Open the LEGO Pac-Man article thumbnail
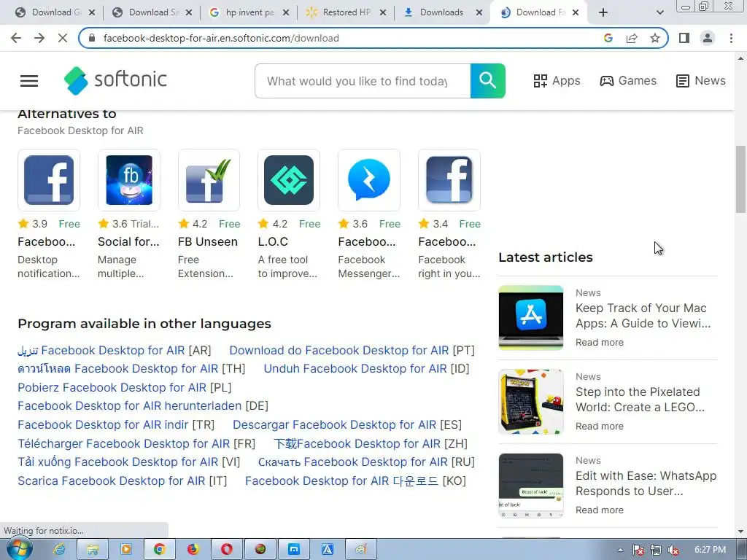This screenshot has width=747, height=560. point(531,402)
